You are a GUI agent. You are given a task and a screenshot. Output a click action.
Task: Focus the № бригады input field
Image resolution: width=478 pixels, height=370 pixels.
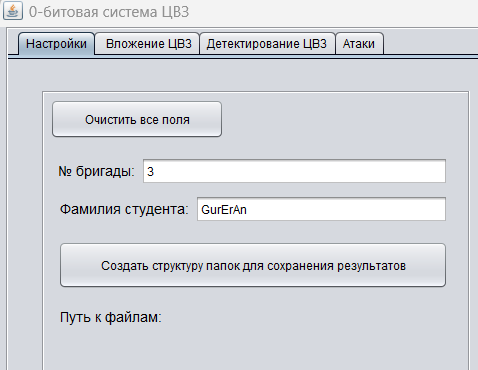[x=294, y=171]
